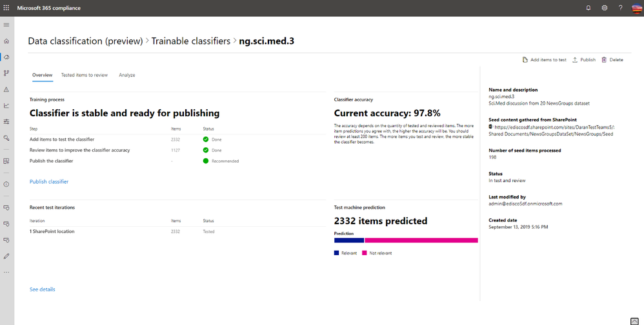Open notifications bell in header
The image size is (644, 325).
(588, 8)
